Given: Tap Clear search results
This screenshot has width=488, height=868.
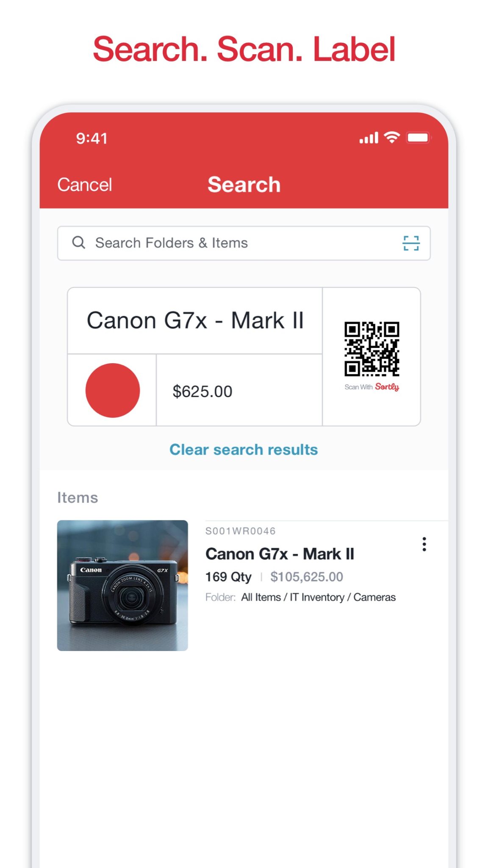Looking at the screenshot, I should [244, 449].
